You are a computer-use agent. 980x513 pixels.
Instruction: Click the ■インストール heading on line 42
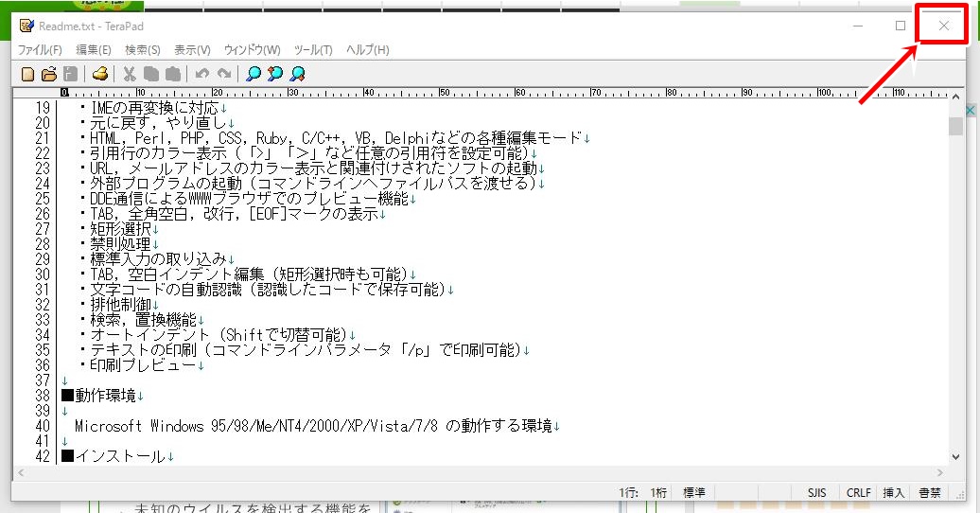[x=114, y=456]
